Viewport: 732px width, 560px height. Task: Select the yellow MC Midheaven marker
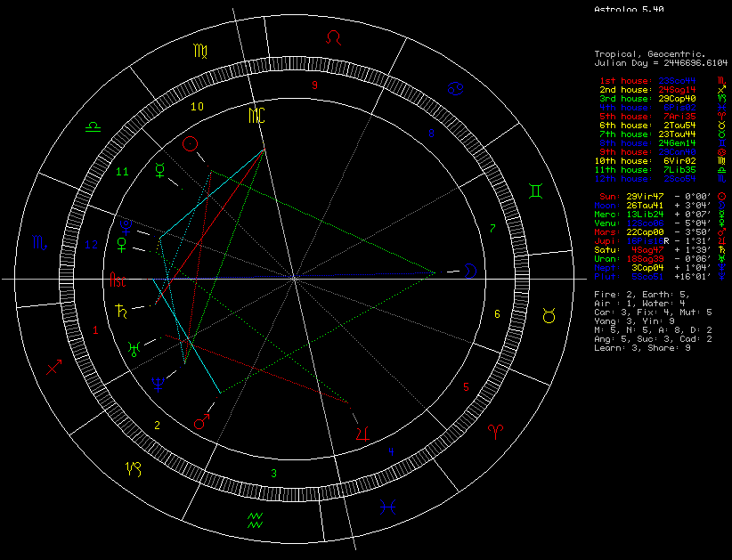point(256,116)
